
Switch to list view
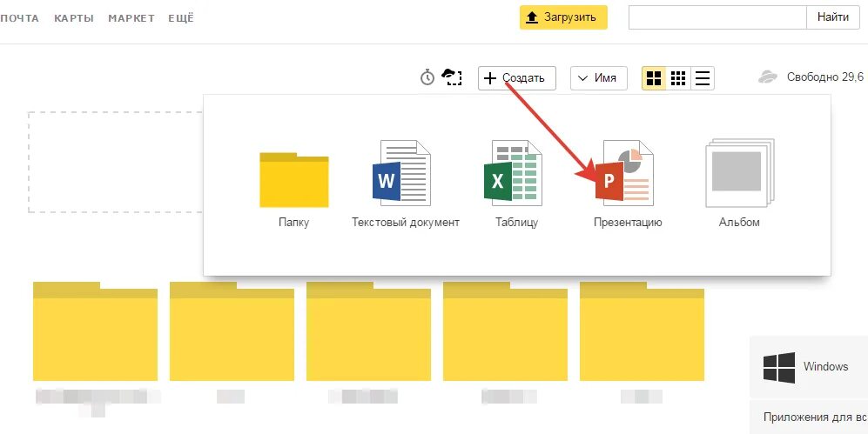703,78
